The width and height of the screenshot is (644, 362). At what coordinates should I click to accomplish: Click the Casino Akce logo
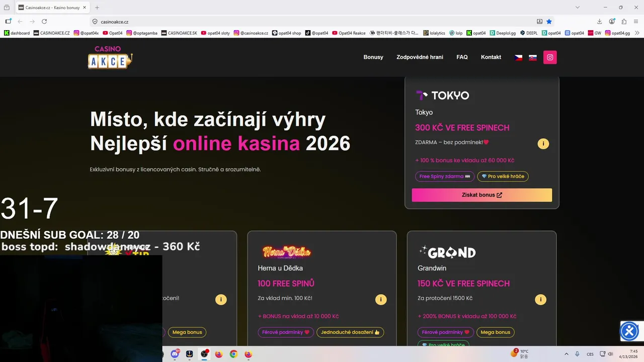(110, 57)
